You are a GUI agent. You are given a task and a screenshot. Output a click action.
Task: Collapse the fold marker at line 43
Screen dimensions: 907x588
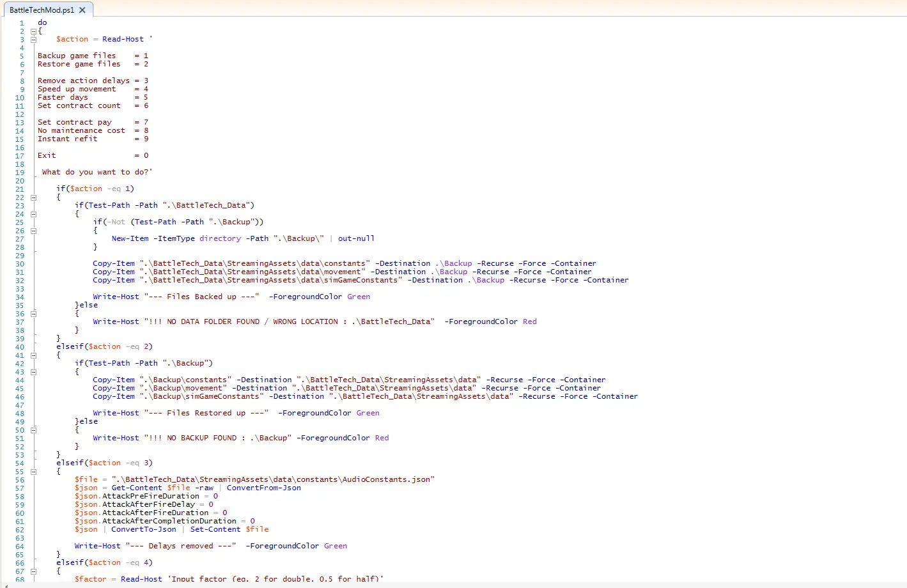[x=33, y=372]
